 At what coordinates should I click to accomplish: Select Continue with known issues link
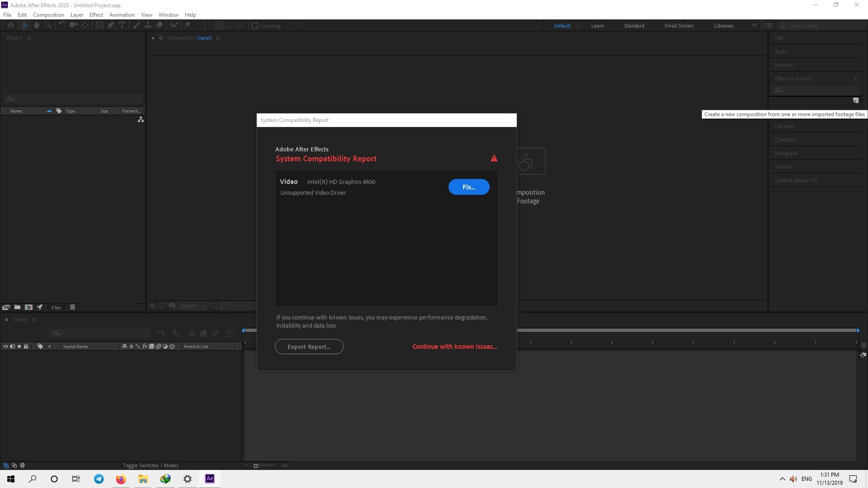455,346
